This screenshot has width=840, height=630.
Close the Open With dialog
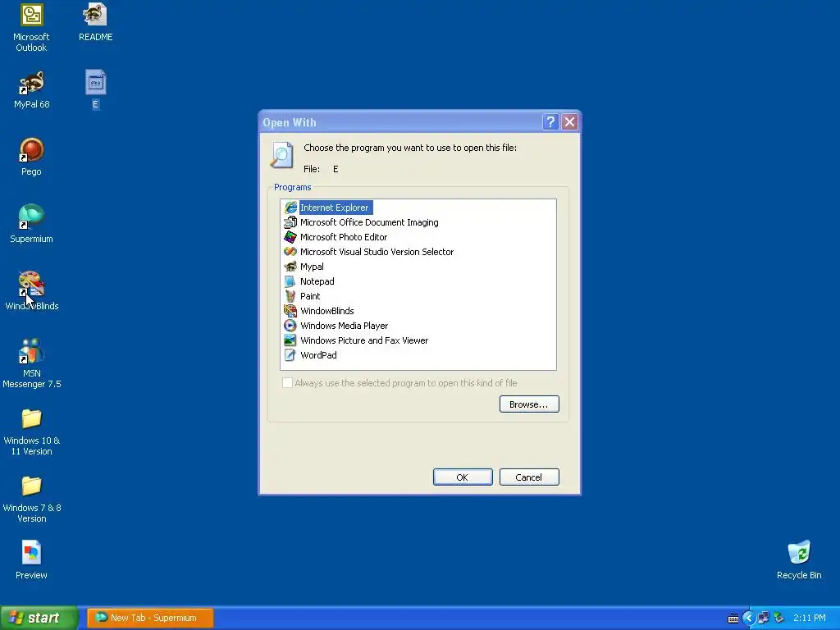569,122
